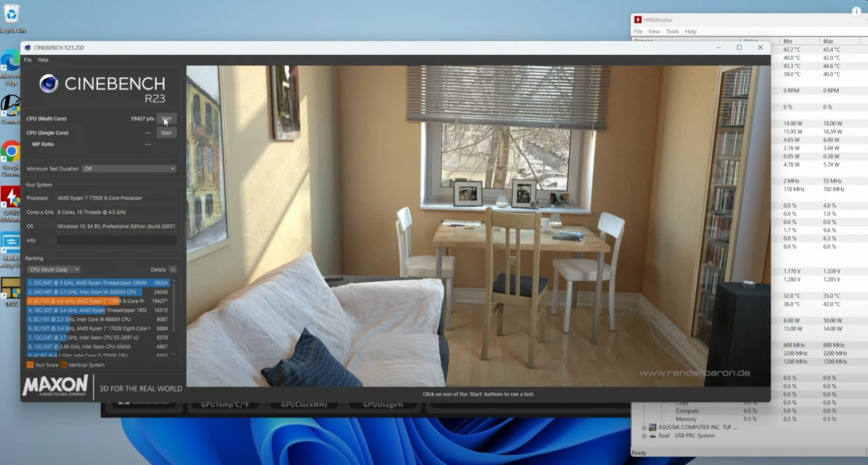Select the Compute row in HWMonitor
Image resolution: width=868 pixels, height=465 pixels.
tap(687, 411)
